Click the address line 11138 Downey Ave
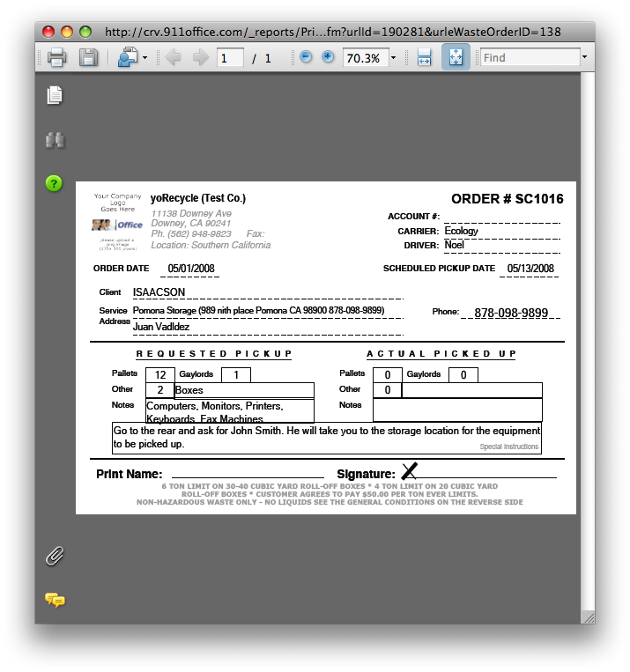Image resolution: width=630 pixels, height=672 pixels. [x=191, y=213]
